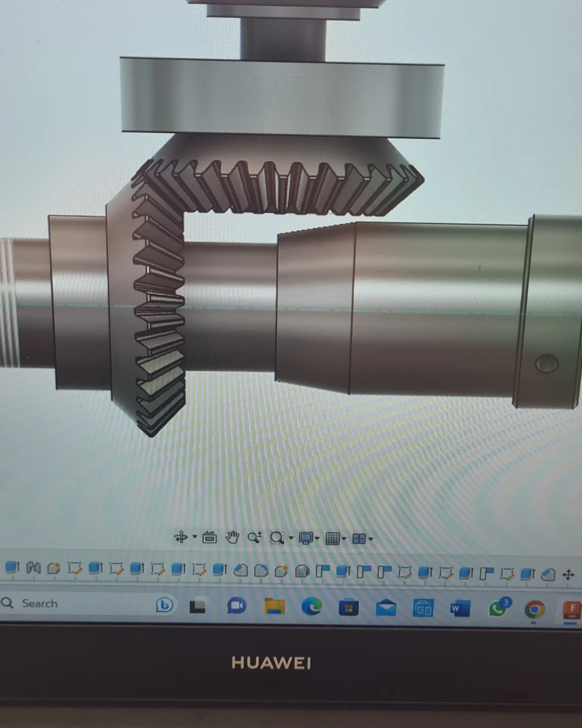Open the Mail app on the taskbar
The width and height of the screenshot is (582, 728).
click(x=386, y=608)
